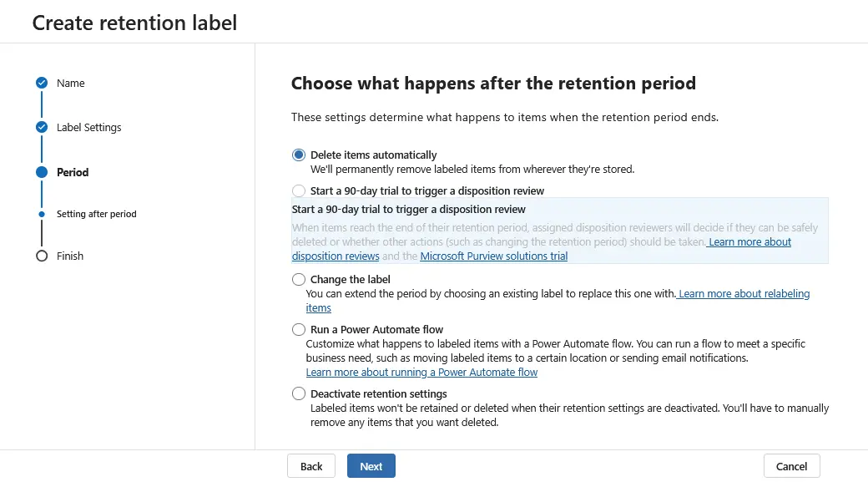868x482 pixels.
Task: Cancel the retention label creation
Action: 791,465
